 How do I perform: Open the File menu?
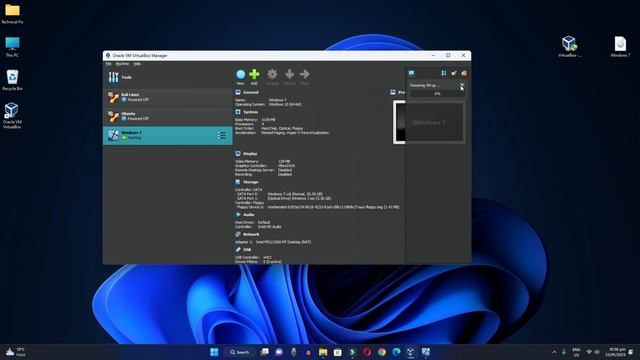pos(109,64)
